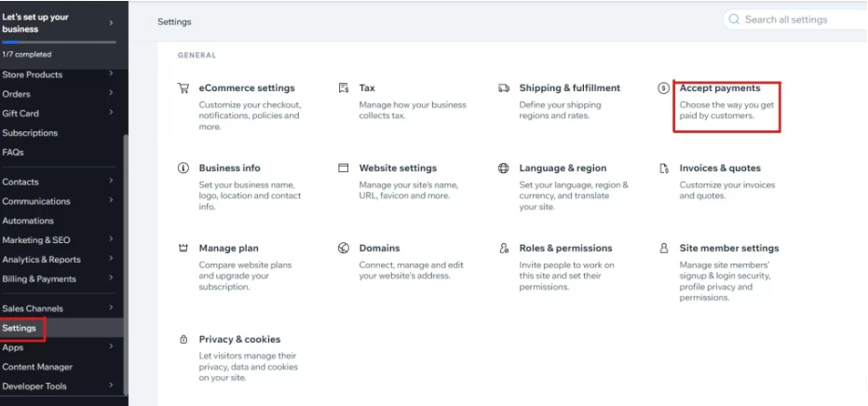Open Roles & permissions settings

click(x=565, y=249)
